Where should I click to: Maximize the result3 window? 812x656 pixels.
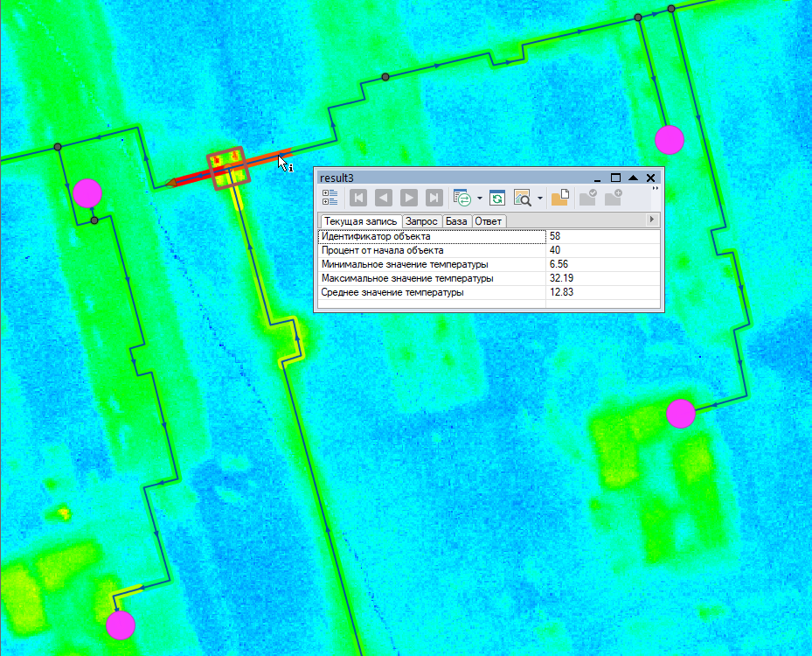615,178
